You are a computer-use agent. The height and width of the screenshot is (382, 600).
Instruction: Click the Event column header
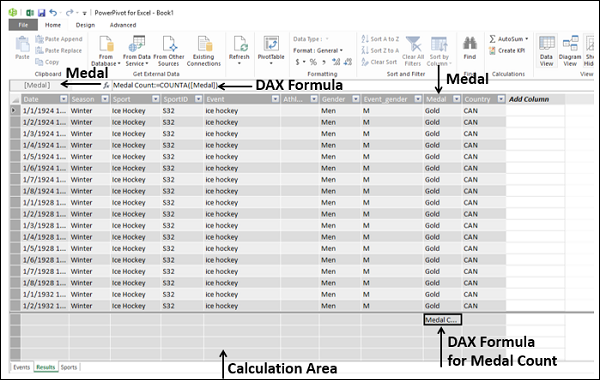242,99
